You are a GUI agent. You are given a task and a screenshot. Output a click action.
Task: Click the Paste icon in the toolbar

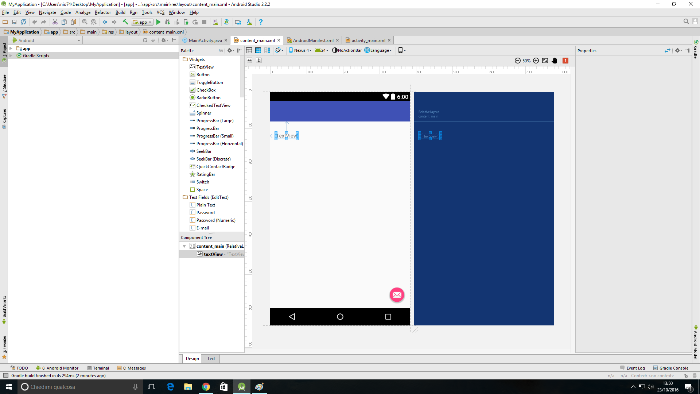[74, 22]
